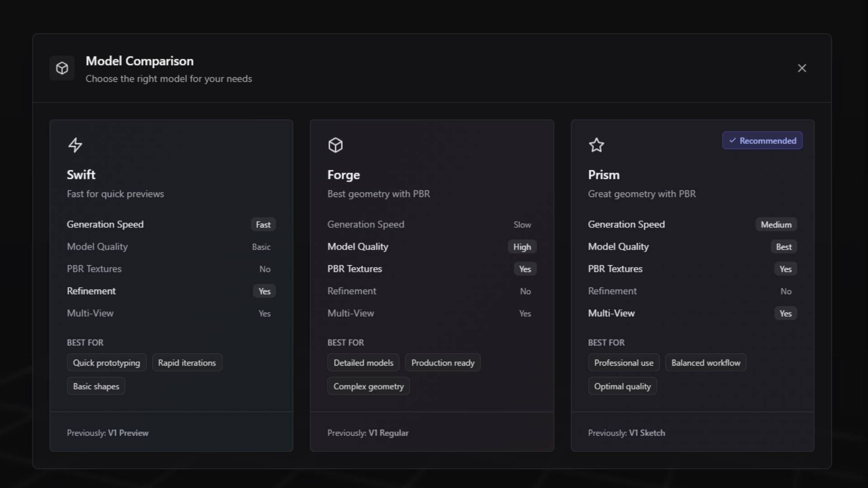The image size is (868, 488).
Task: Click BEST FOR heading on Forge card
Action: coord(346,343)
